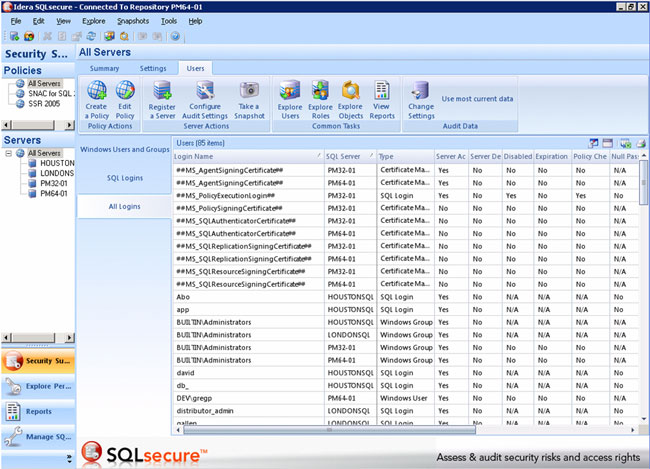This screenshot has width=650, height=469.
Task: Click Explore Permissions navigation button
Action: tap(38, 386)
